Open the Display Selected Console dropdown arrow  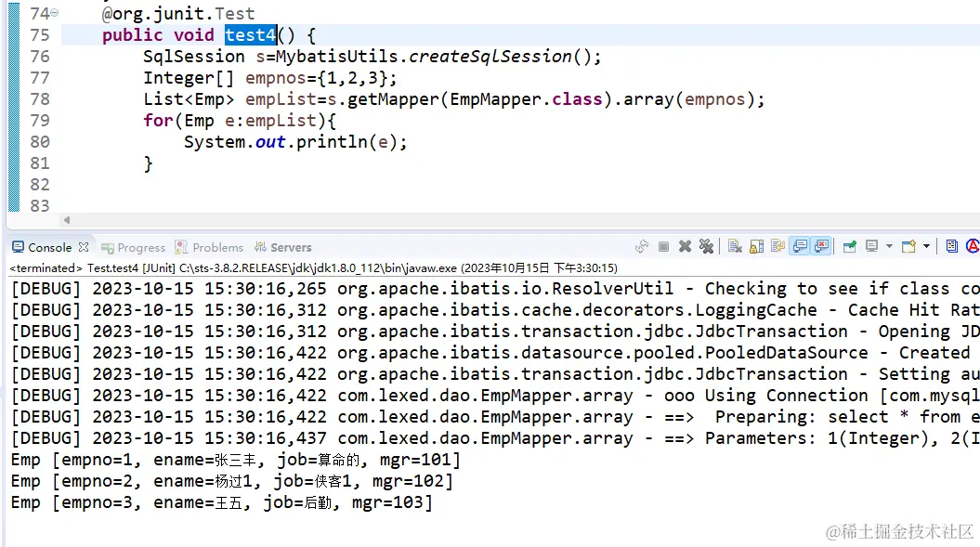coord(889,247)
